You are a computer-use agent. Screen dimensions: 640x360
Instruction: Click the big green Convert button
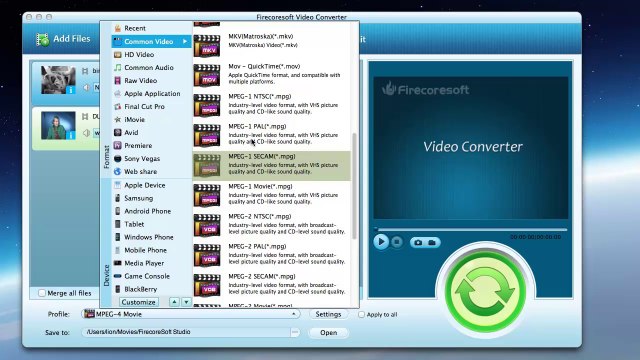point(485,292)
